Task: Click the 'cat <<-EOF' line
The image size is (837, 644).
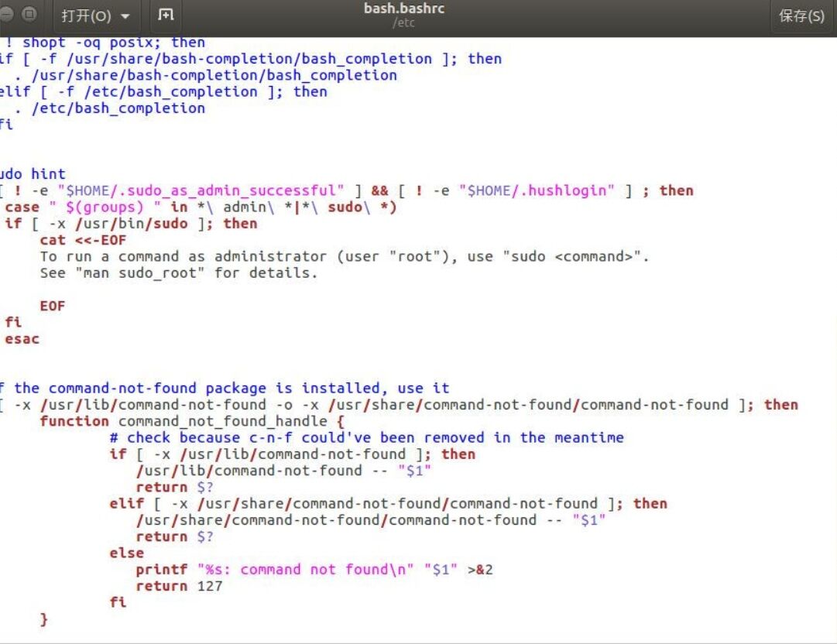Action: pos(83,240)
